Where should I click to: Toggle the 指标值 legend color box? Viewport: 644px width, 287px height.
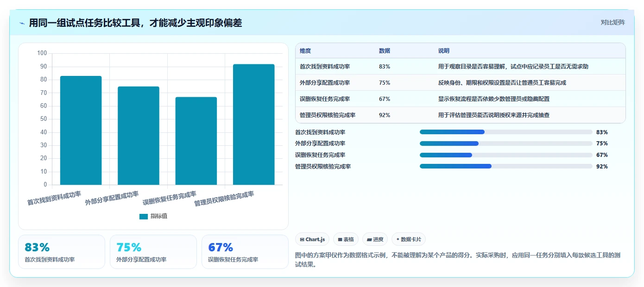pyautogui.click(x=144, y=216)
